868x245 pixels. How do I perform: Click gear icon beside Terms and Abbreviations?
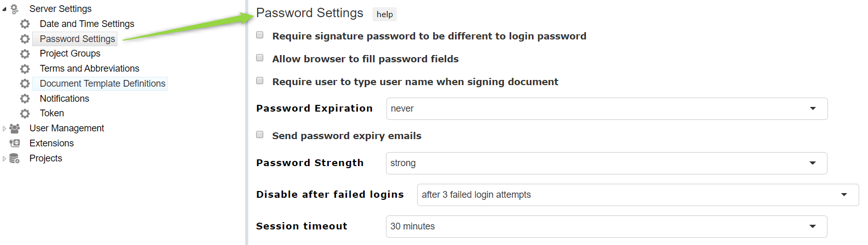pos(25,69)
